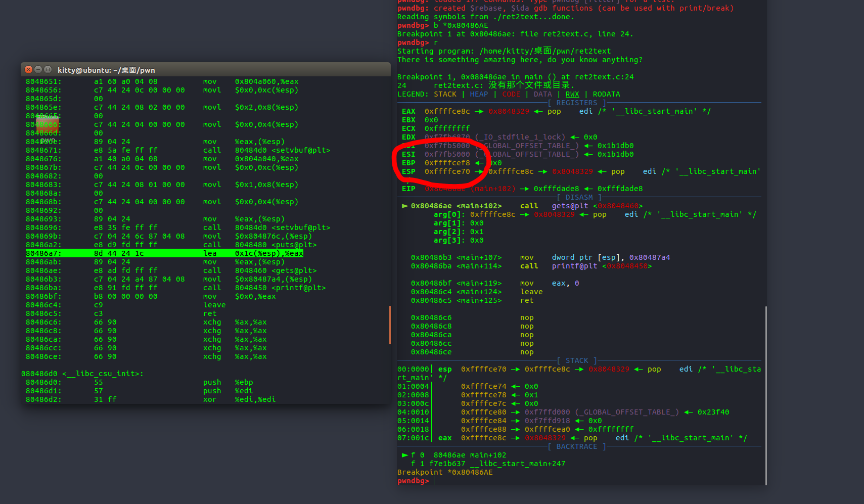
Task: Click the orange scrollbar of the objdump terminal
Action: pyautogui.click(x=389, y=325)
